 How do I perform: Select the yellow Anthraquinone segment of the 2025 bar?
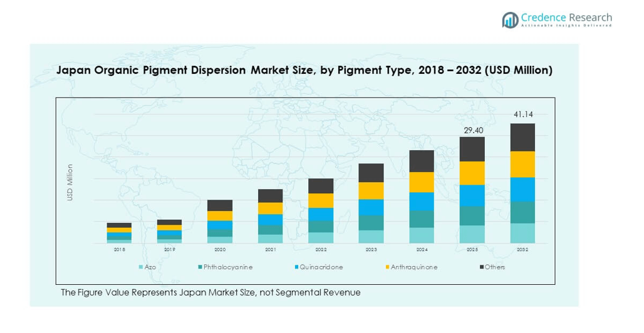pos(472,173)
